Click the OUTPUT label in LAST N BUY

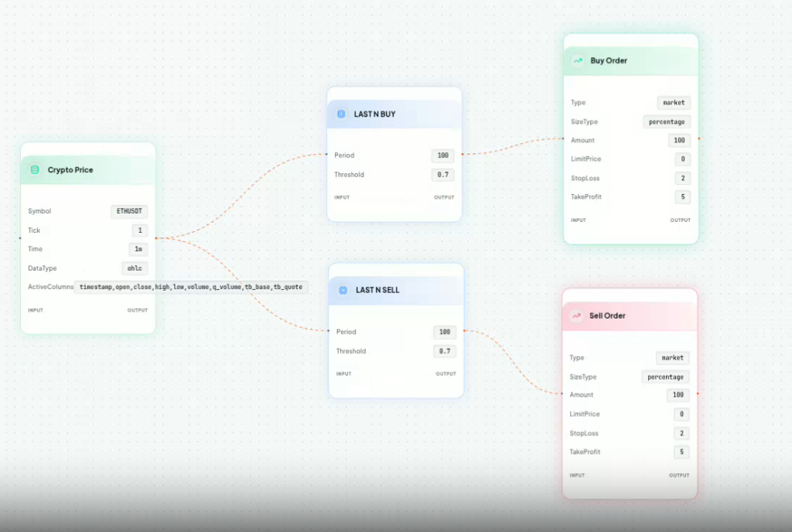pyautogui.click(x=444, y=197)
